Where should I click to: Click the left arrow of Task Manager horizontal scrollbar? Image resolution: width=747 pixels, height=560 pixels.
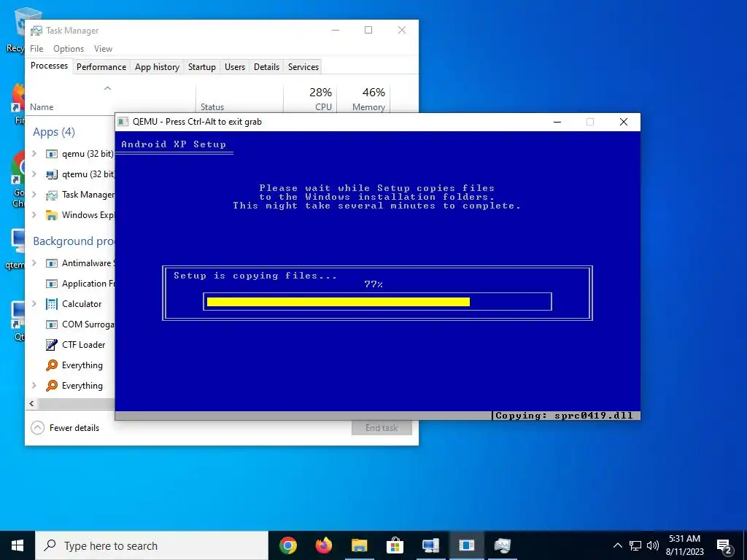[31, 403]
